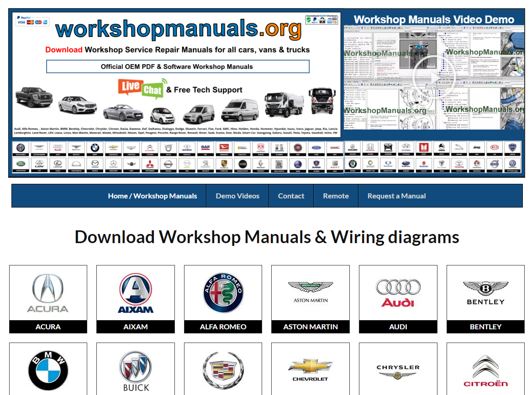Click the Guaranteed Safe Checkout badge
Viewport: 532px width, 395px height.
pos(321,19)
